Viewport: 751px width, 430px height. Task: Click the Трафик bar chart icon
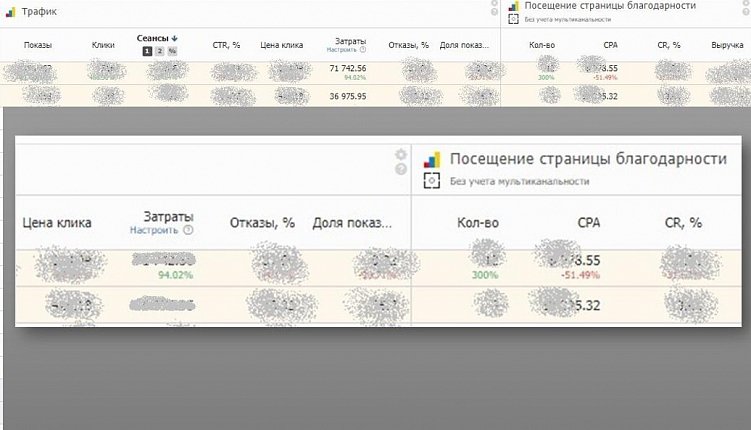11,12
